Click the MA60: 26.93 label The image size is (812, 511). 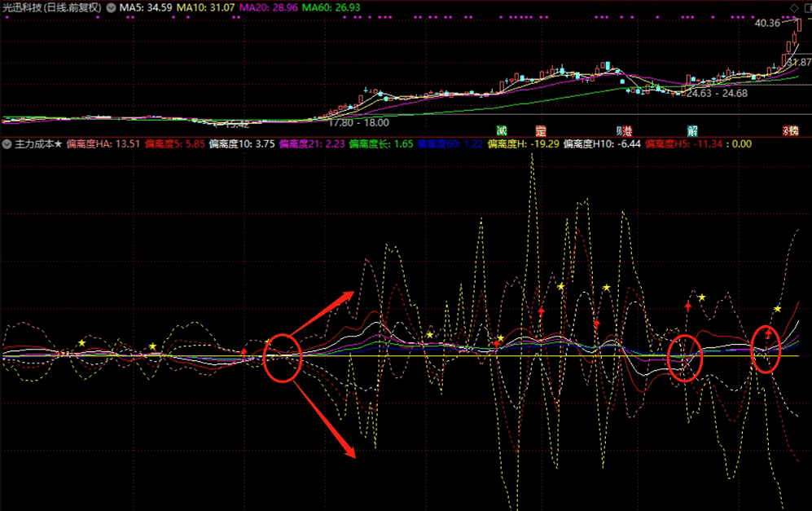(x=331, y=8)
